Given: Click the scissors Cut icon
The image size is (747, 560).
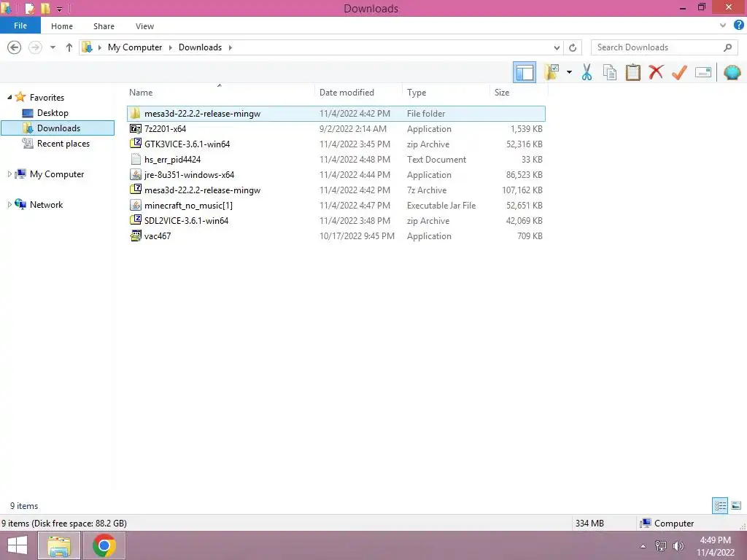Looking at the screenshot, I should point(587,72).
